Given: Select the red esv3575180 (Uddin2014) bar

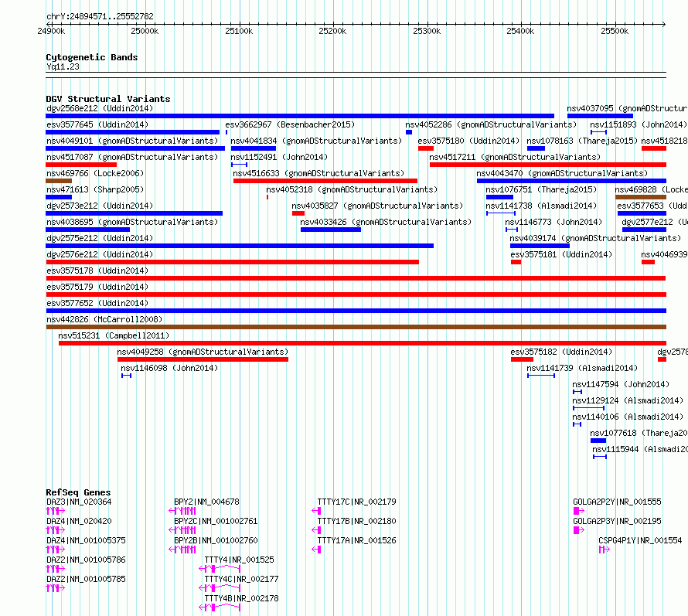Looking at the screenshot, I should coord(426,148).
